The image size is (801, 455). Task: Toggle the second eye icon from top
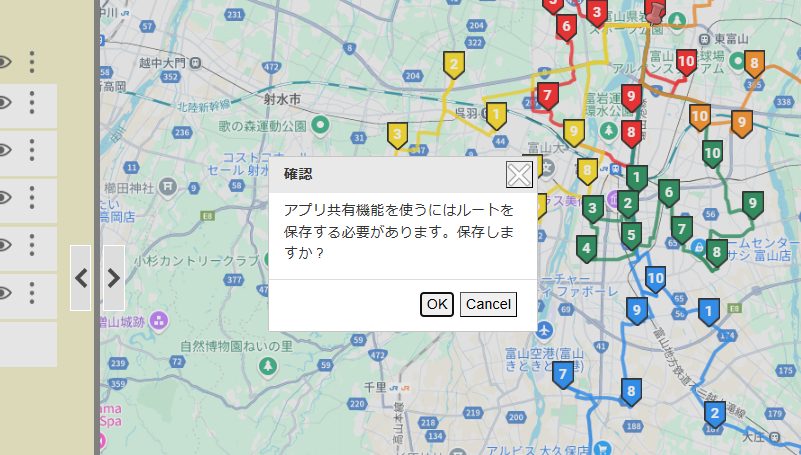pos(3,101)
